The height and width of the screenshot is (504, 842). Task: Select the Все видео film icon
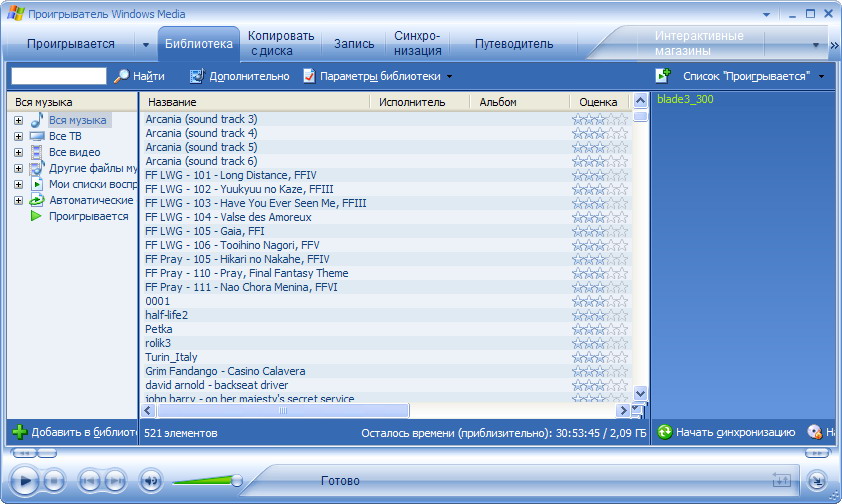pos(37,152)
